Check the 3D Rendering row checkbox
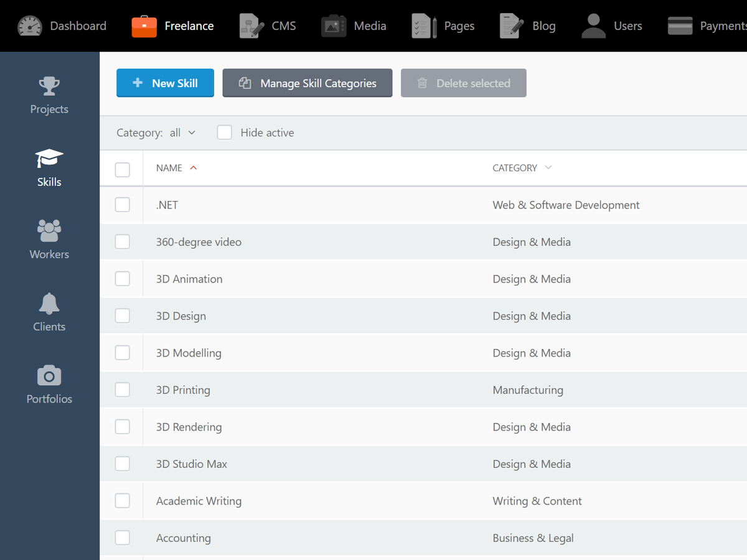Viewport: 747px width, 560px height. pyautogui.click(x=123, y=427)
